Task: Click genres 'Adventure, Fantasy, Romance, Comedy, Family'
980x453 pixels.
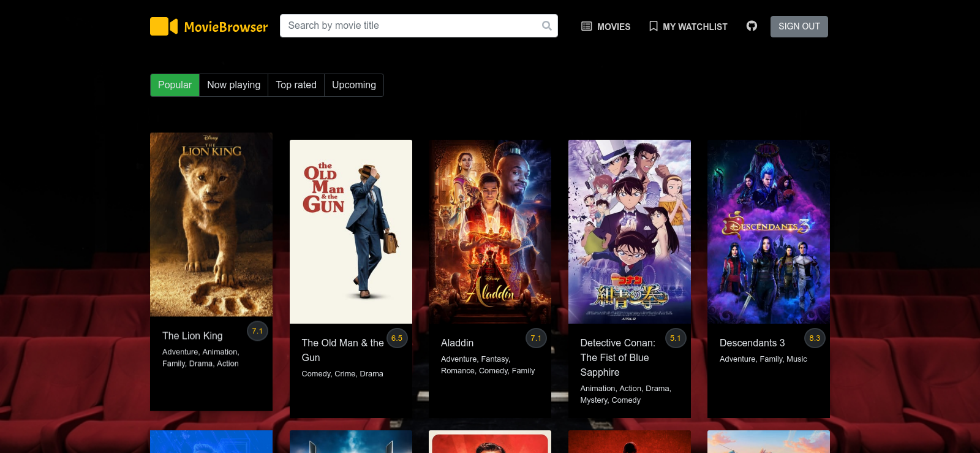Action: coord(488,365)
